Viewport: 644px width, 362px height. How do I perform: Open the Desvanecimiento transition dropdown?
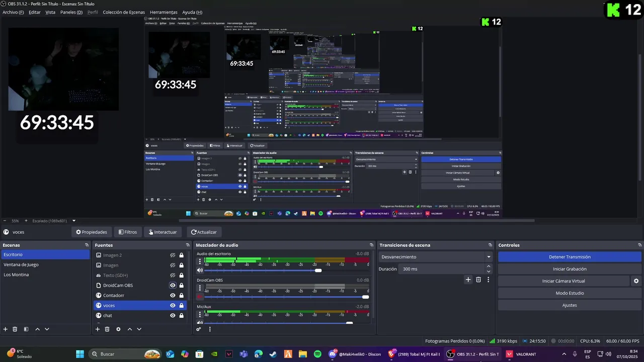pos(435,257)
